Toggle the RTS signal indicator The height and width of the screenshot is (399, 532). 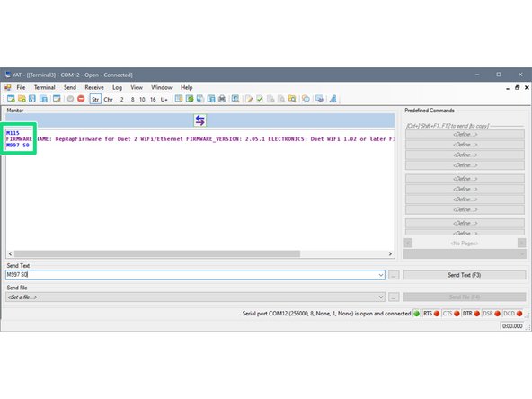tap(431, 314)
